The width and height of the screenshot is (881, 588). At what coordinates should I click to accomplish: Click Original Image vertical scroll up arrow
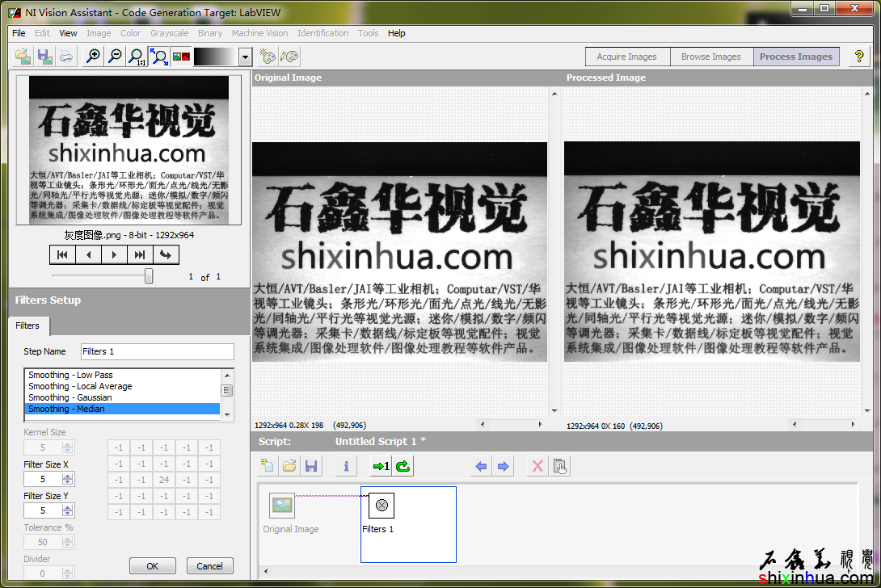pos(554,94)
